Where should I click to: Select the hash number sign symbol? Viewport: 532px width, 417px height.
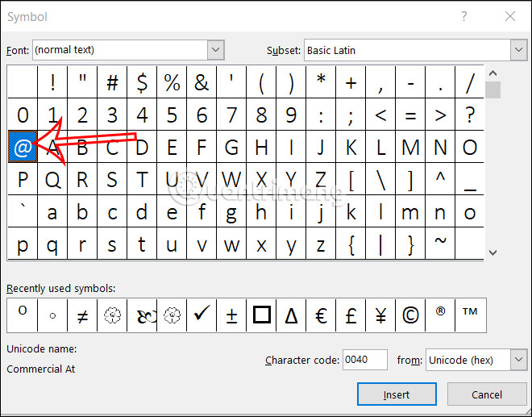click(x=112, y=82)
